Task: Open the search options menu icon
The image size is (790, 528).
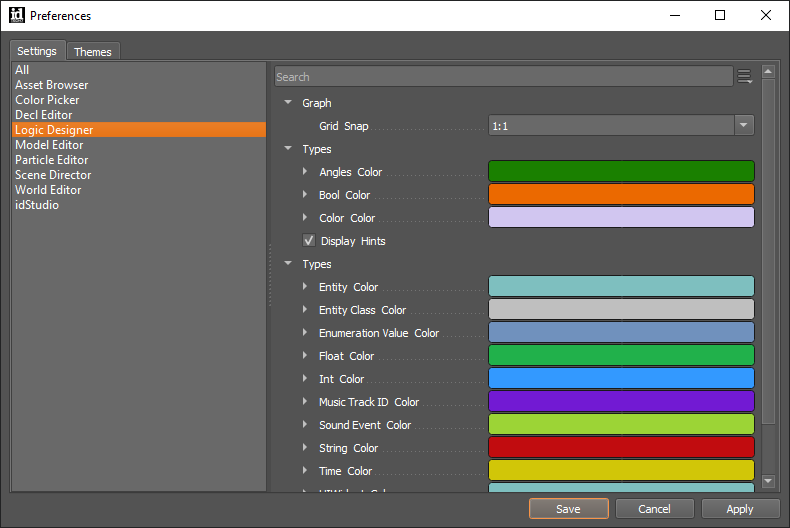Action: point(745,77)
